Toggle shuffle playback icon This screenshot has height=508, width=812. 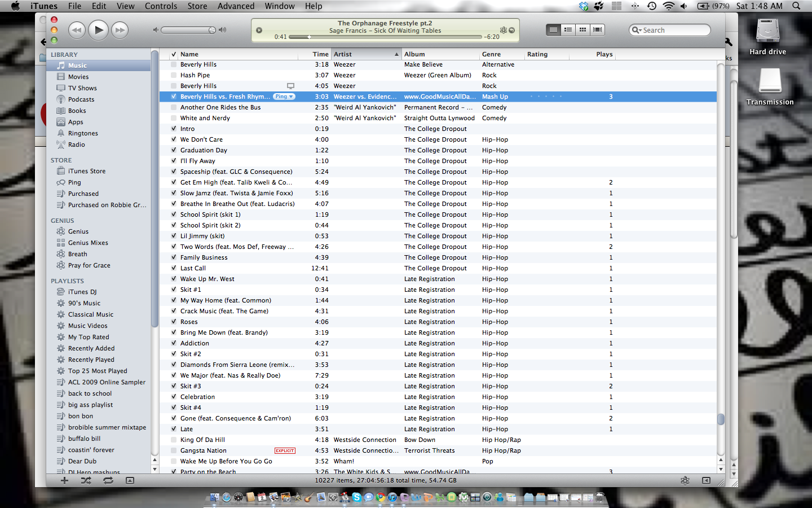[86, 480]
